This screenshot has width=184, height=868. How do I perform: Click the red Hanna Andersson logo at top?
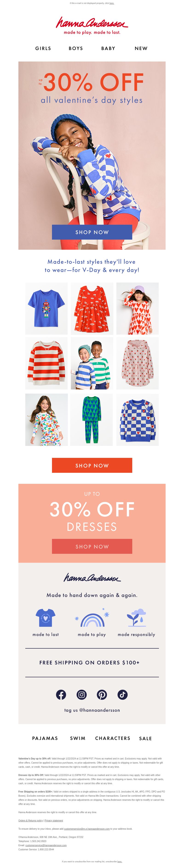pos(92,25)
